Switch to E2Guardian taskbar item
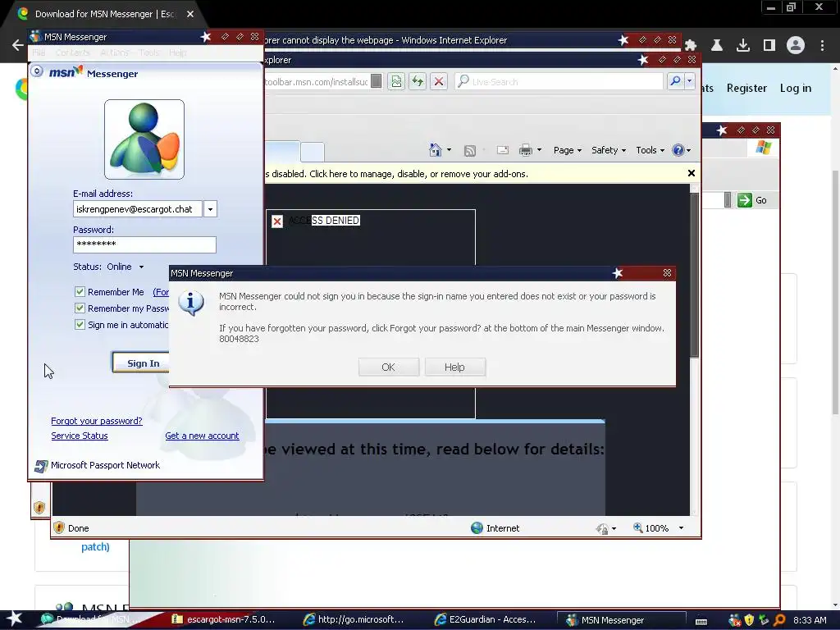 (486, 619)
